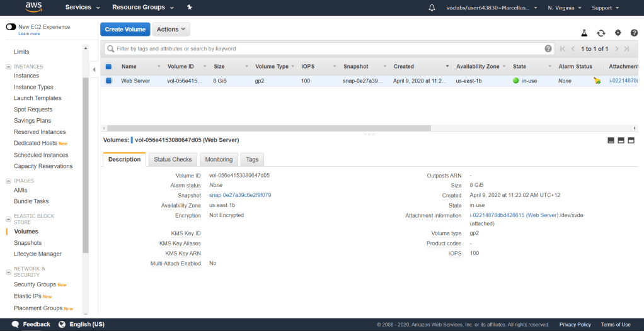644x331 pixels.
Task: Open the experiments flask icon
Action: tap(584, 33)
